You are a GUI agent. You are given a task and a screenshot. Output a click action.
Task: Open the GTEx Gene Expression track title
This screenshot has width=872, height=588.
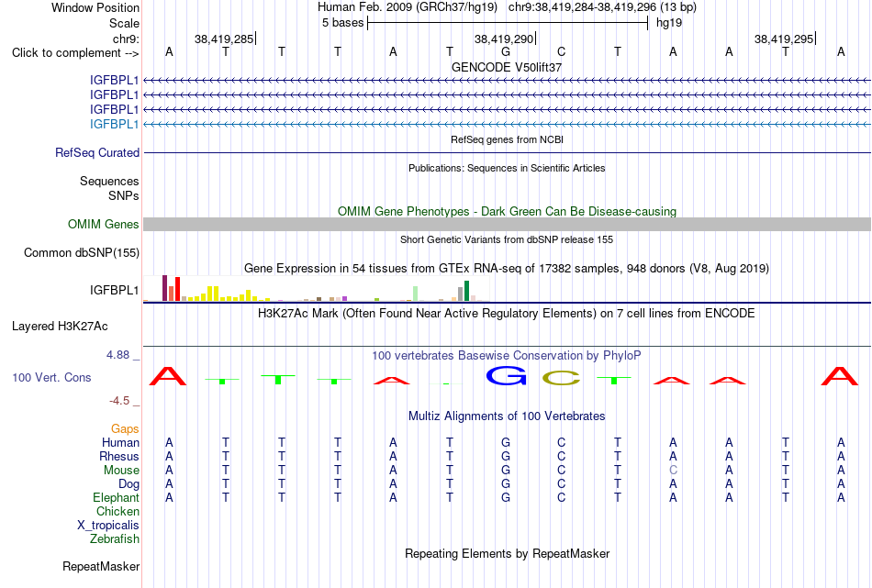click(x=507, y=269)
